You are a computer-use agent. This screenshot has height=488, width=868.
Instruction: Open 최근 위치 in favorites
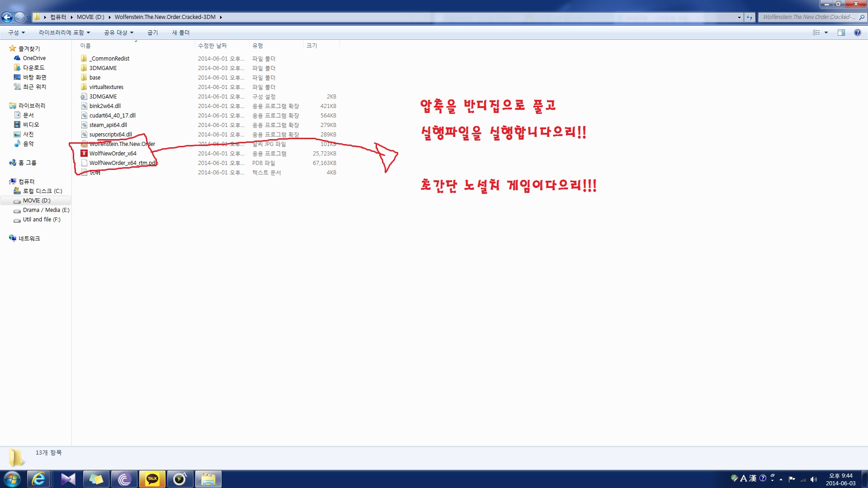[x=34, y=87]
